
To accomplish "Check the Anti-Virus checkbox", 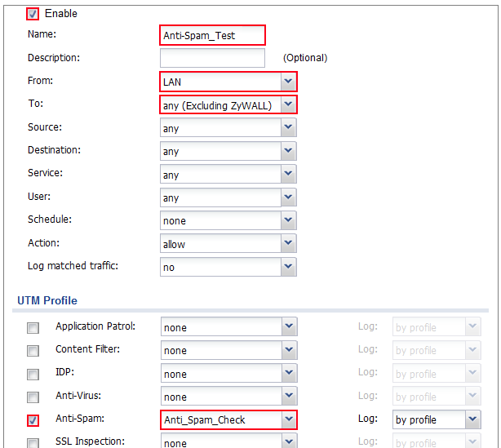I will click(x=33, y=397).
